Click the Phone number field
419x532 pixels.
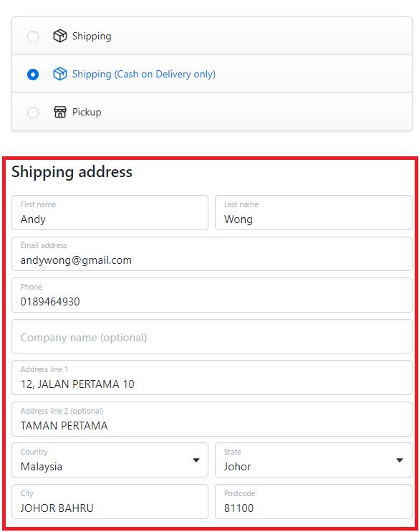click(x=212, y=295)
